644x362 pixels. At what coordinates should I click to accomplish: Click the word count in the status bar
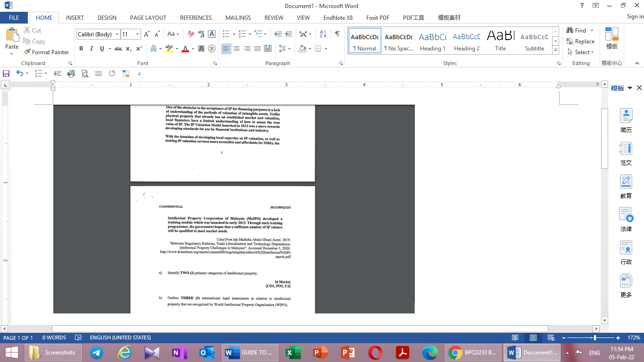click(54, 337)
